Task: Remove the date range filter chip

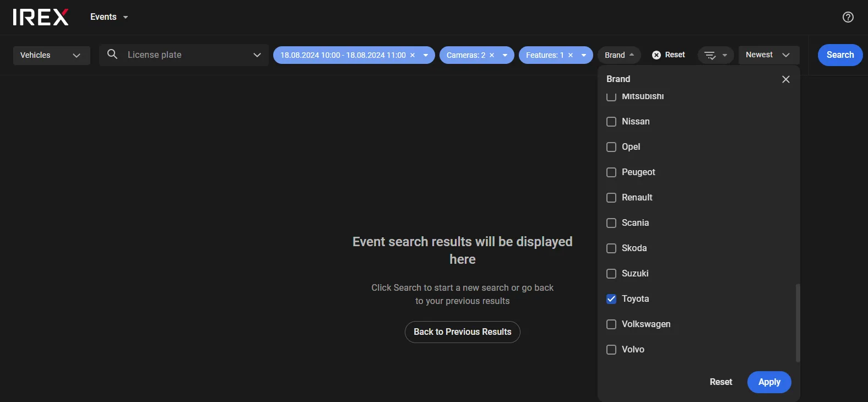Action: (413, 55)
